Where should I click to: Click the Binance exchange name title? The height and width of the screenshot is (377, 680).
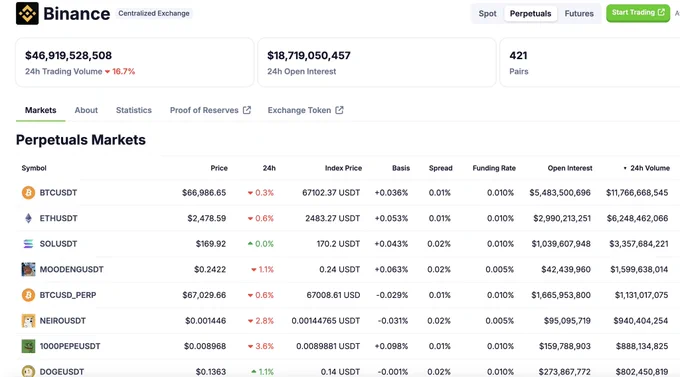click(76, 14)
